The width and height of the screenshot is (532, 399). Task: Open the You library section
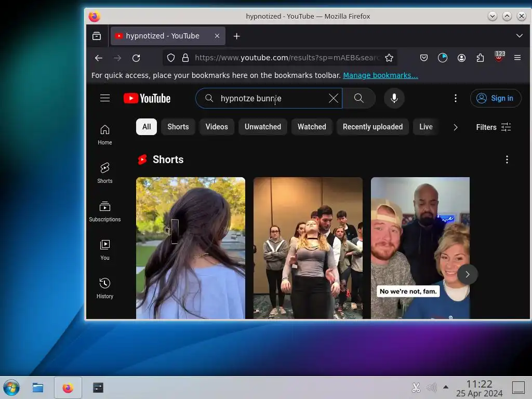[105, 250]
